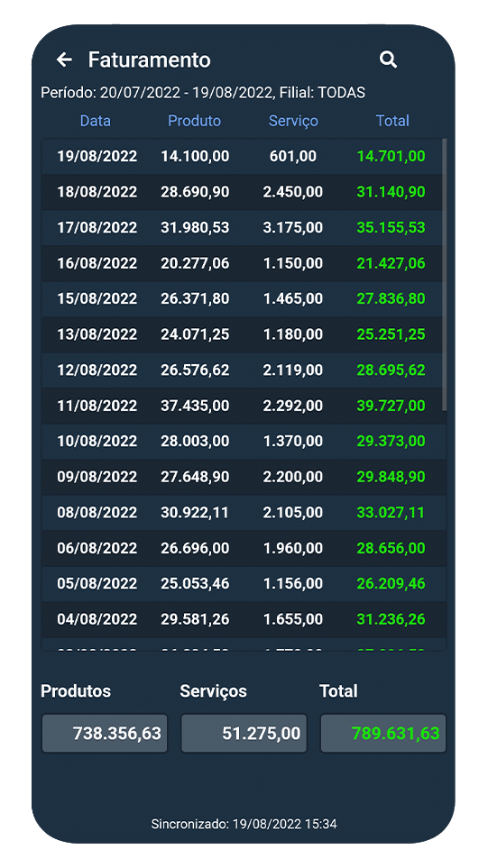
Task: Sort by the Produto column header
Action: (x=195, y=121)
